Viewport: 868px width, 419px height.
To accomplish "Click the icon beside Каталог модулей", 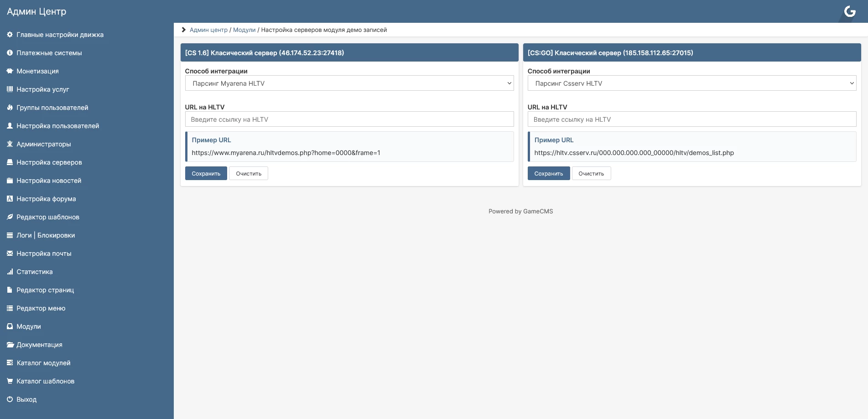I will (x=10, y=363).
